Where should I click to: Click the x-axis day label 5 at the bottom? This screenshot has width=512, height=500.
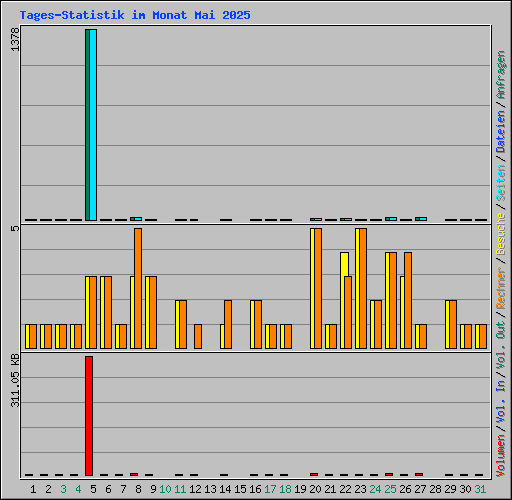93,489
